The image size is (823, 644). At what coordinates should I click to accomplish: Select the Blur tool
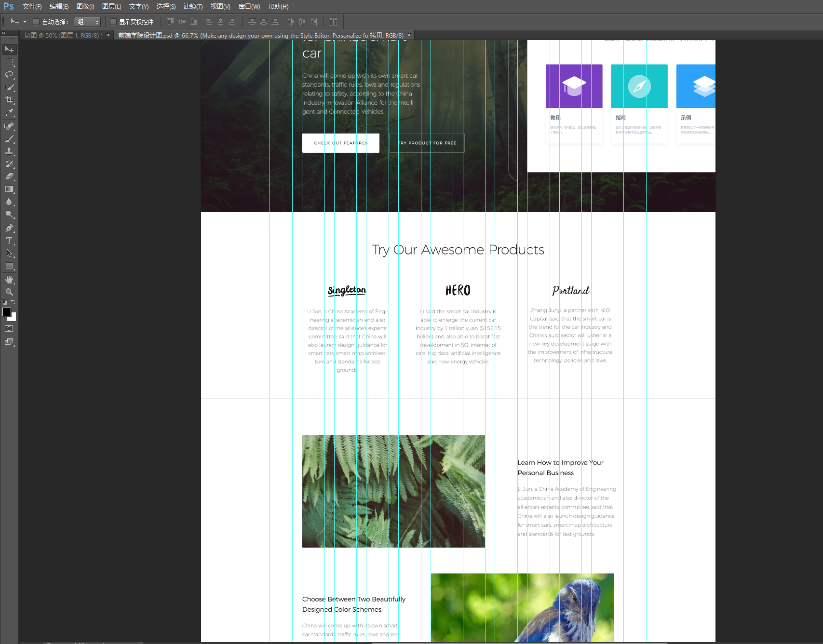pos(9,201)
